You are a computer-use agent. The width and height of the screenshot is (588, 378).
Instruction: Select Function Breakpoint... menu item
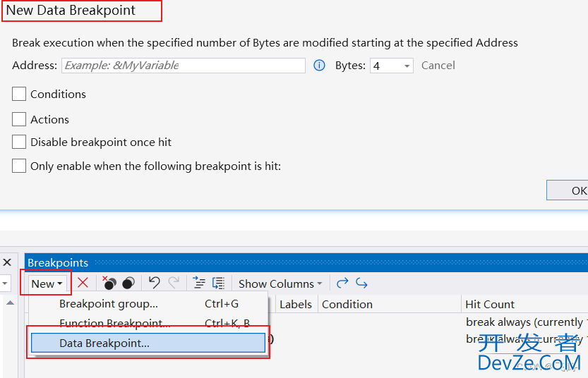148,323
